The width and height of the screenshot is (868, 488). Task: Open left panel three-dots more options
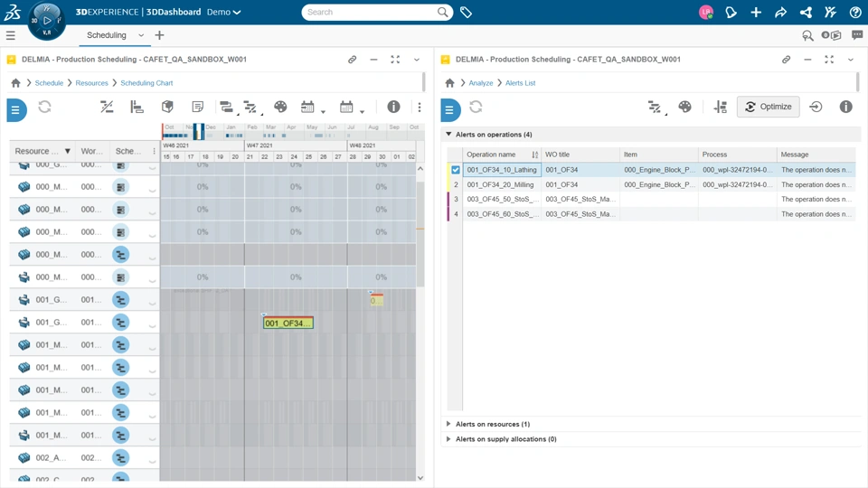419,107
